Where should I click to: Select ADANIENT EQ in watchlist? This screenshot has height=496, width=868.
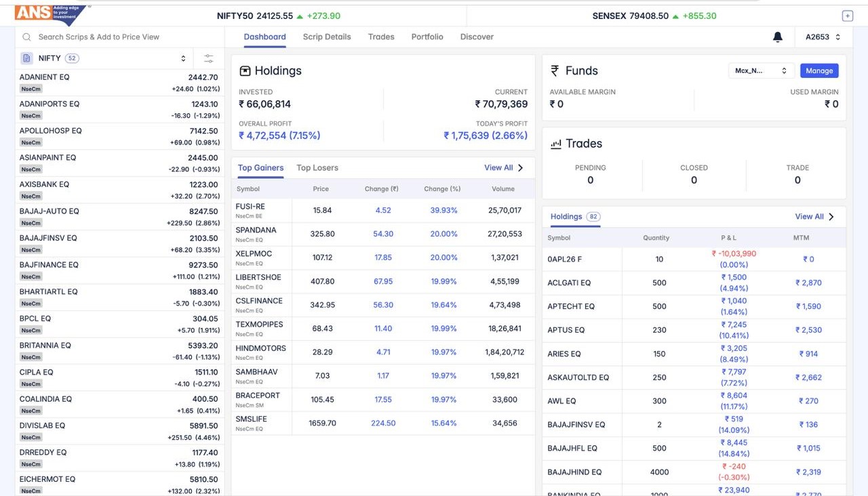tap(119, 83)
